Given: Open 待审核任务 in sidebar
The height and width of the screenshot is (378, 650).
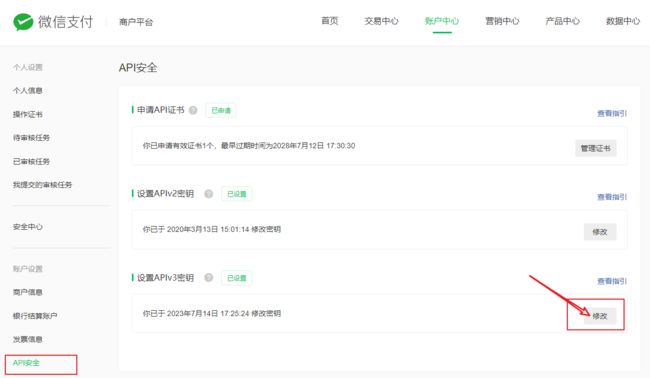Looking at the screenshot, I should coord(31,138).
